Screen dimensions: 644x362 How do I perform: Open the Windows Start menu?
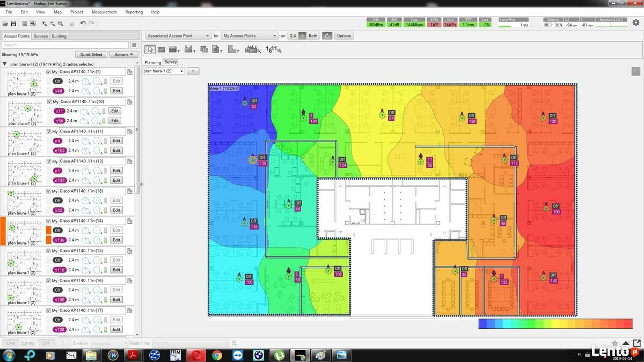click(9, 355)
